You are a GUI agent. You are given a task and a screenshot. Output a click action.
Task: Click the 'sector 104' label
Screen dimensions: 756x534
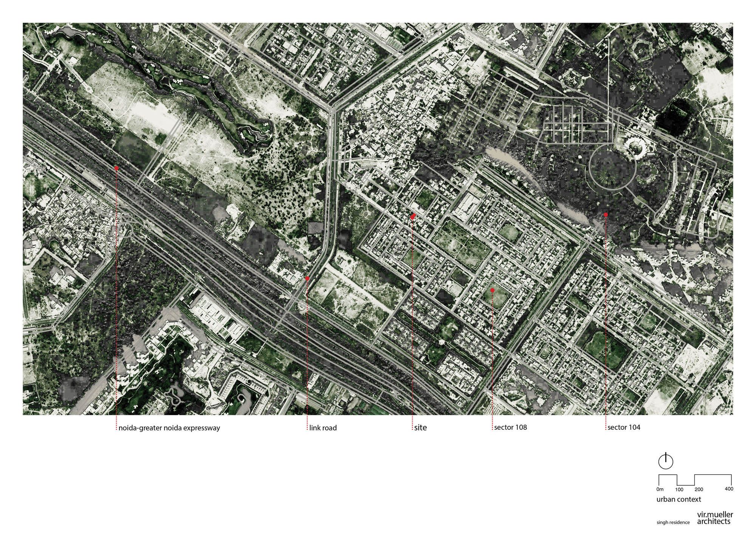(624, 427)
